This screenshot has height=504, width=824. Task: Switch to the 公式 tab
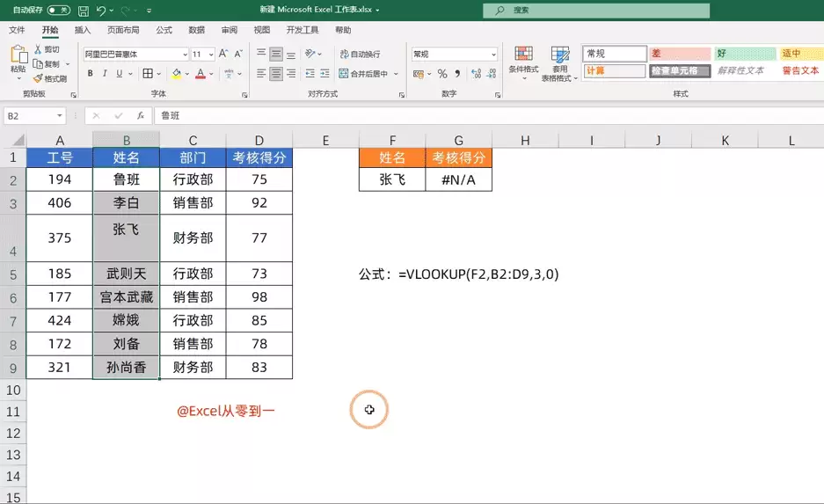point(164,30)
